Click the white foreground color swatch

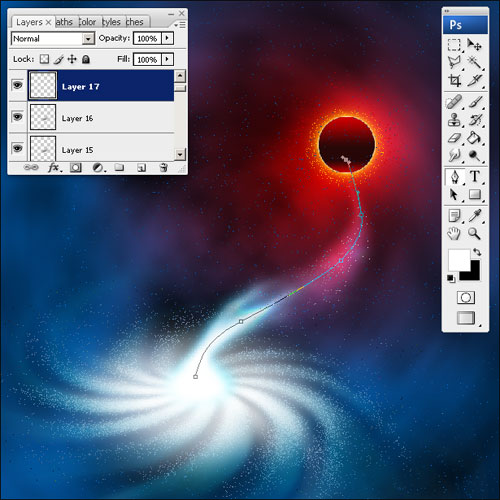coord(459,259)
